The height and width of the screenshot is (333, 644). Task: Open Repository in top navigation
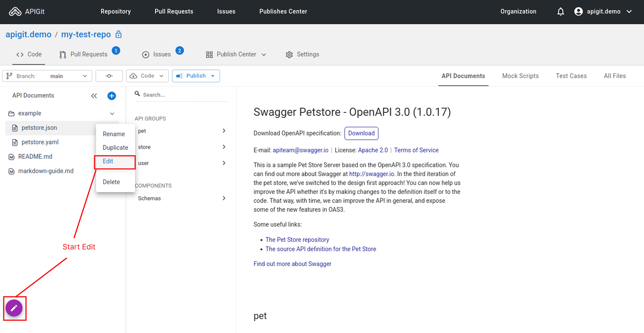coord(116,12)
